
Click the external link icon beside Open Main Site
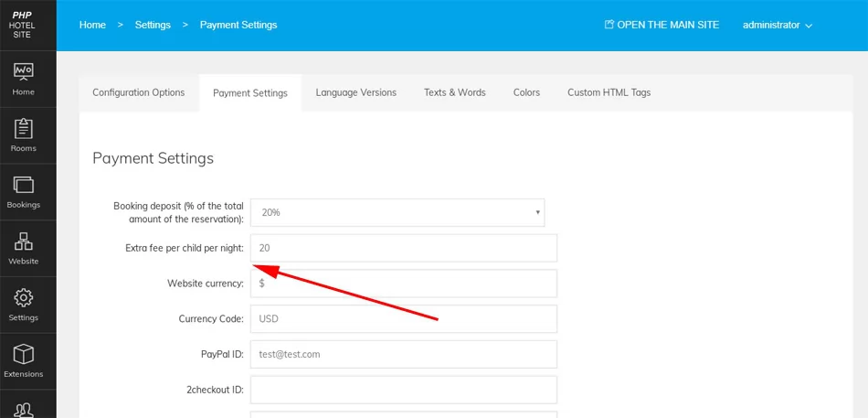tap(609, 25)
